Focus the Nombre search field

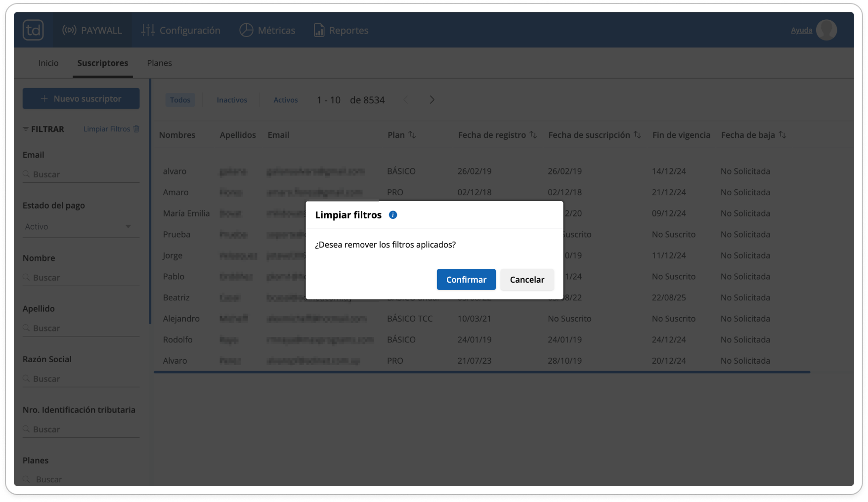click(81, 278)
